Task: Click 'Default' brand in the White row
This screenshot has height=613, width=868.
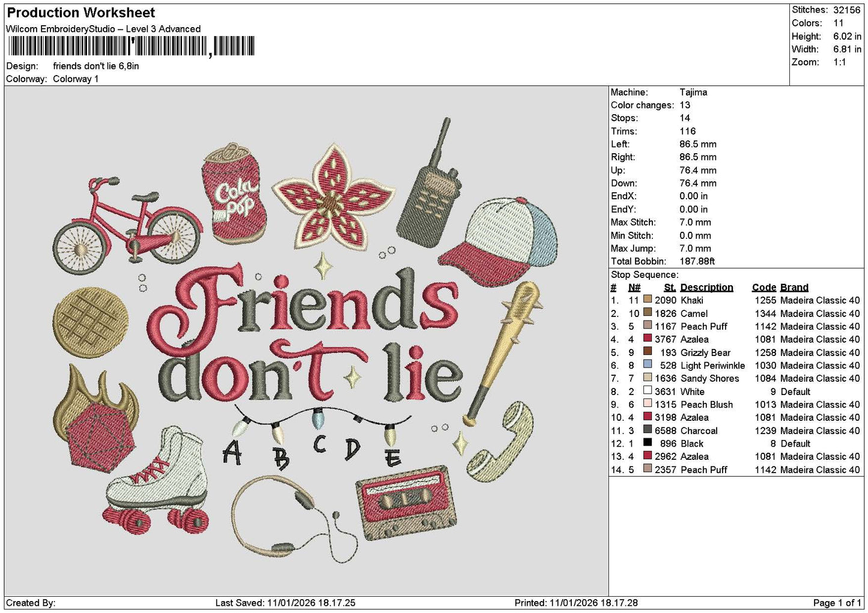Action: [795, 391]
